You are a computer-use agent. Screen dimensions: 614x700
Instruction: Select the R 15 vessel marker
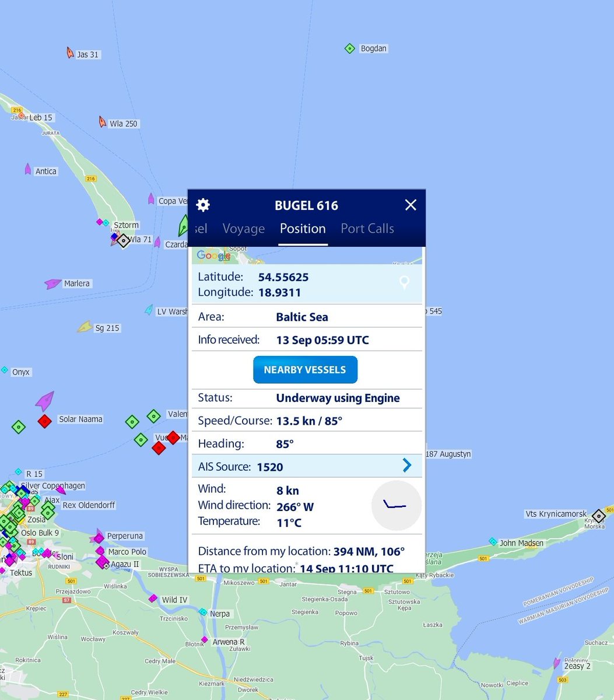point(19,472)
